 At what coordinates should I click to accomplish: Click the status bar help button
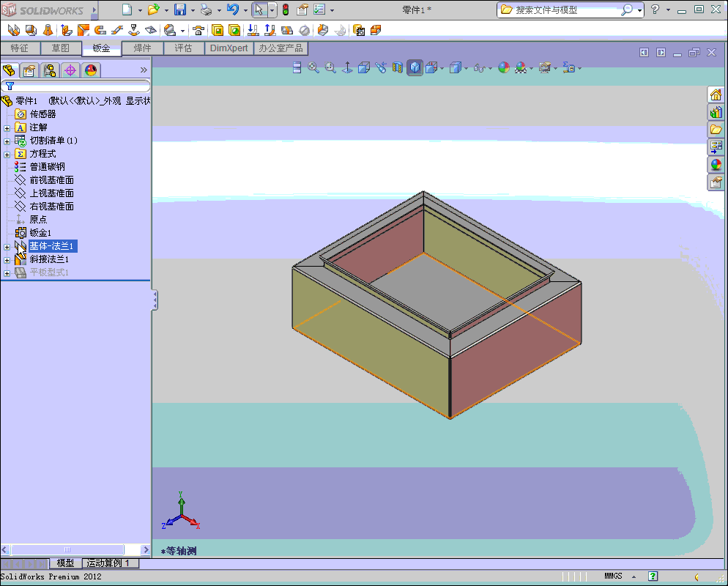(653, 576)
